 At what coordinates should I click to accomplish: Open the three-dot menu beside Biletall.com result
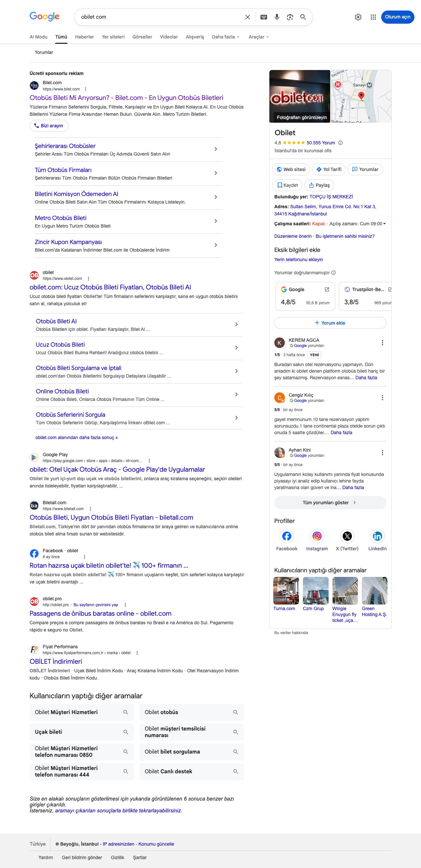tap(90, 509)
